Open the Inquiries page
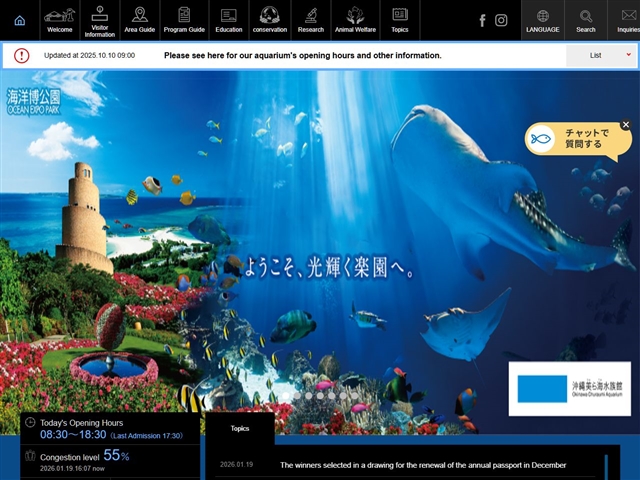The image size is (640, 480). [x=624, y=20]
